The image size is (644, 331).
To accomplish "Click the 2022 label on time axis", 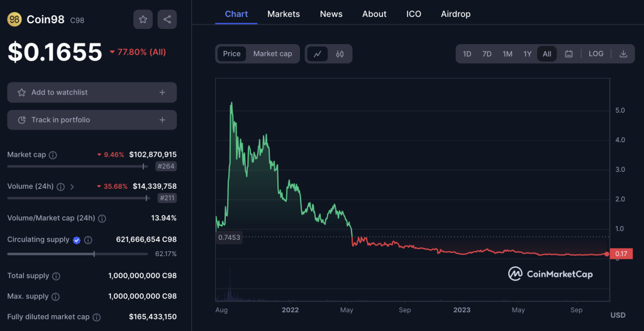I will pos(291,310).
